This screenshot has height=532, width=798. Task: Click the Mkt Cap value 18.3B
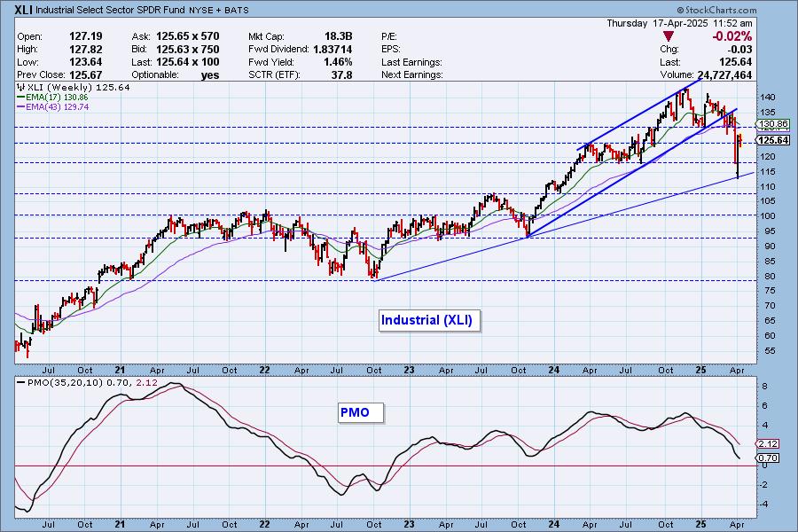[x=339, y=36]
